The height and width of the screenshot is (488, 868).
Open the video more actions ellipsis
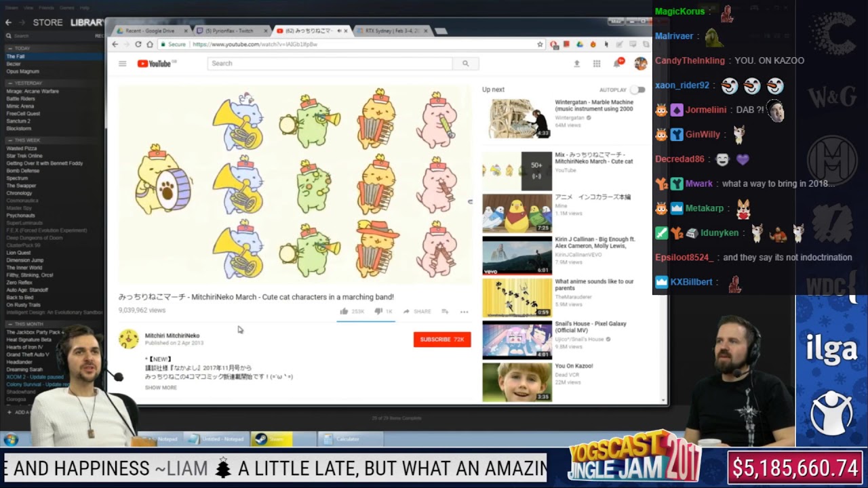(x=464, y=312)
